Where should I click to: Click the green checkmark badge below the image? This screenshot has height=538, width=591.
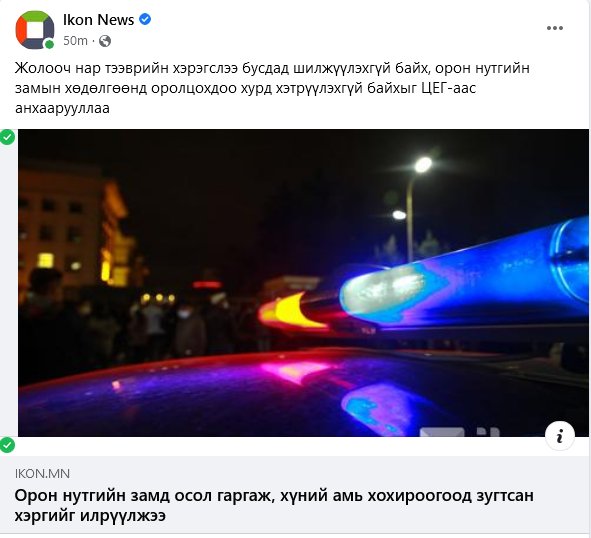pos(7,445)
